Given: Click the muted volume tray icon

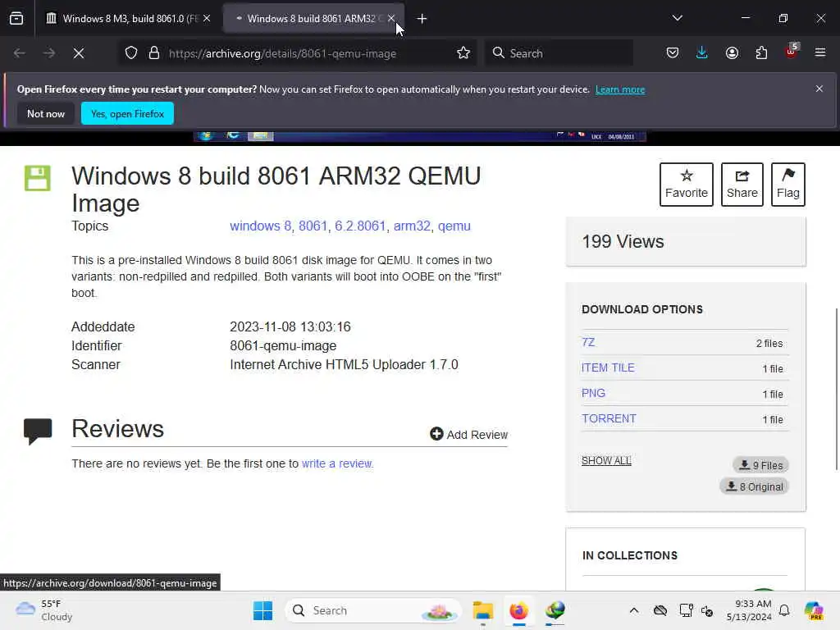Looking at the screenshot, I should click(x=706, y=610).
